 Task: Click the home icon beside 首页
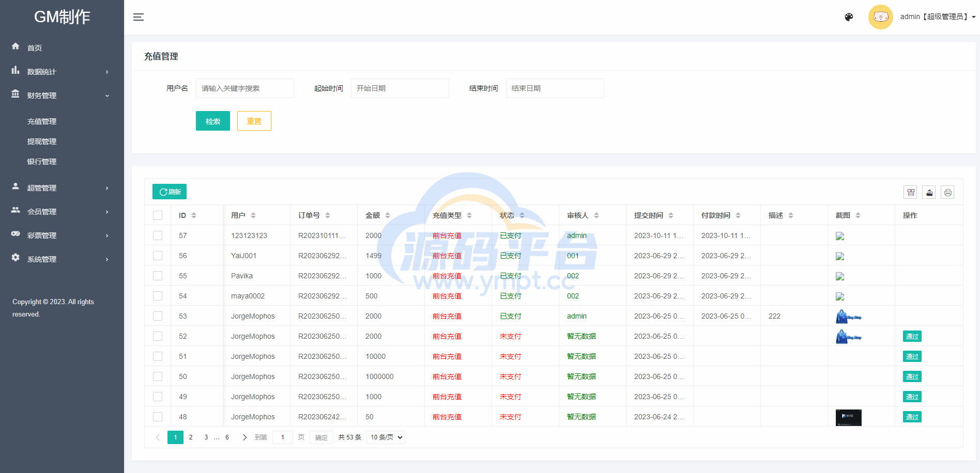[x=16, y=46]
